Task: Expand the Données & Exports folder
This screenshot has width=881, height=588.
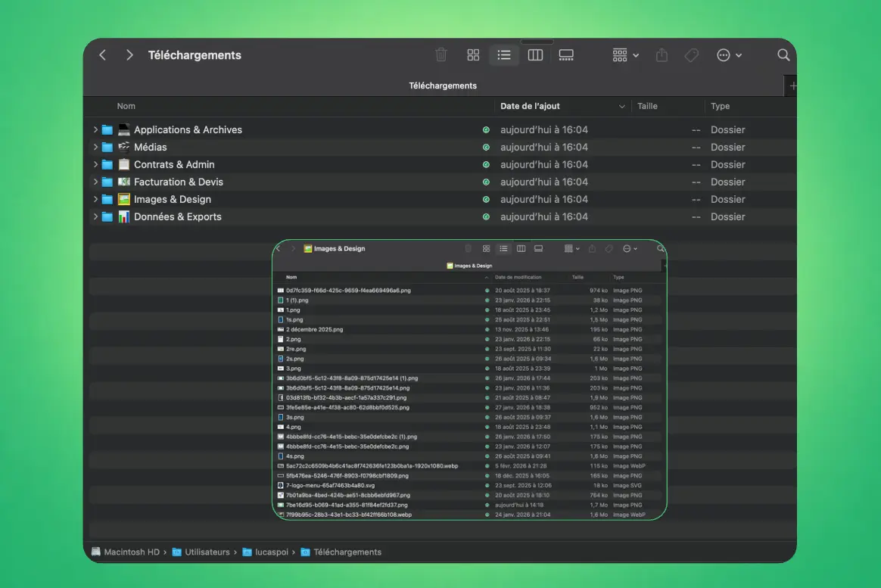Action: pyautogui.click(x=95, y=217)
